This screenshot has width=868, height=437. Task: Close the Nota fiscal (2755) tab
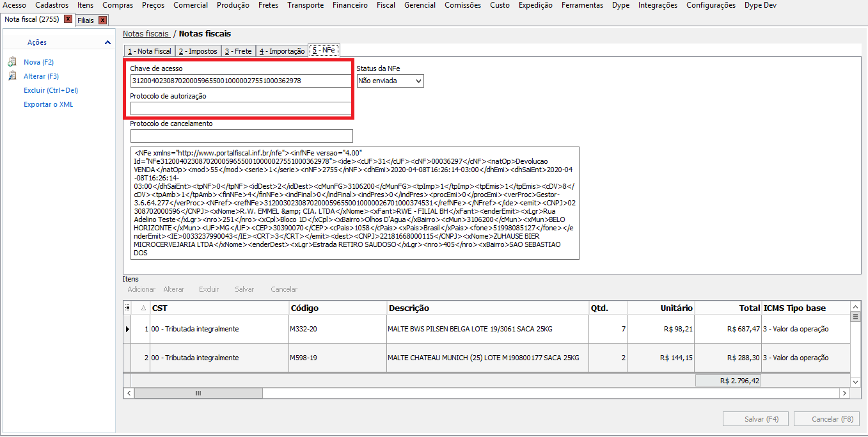[x=68, y=19]
